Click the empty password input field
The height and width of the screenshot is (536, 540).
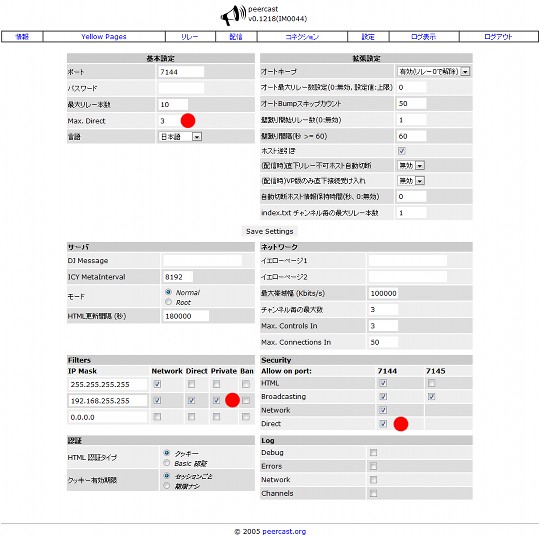181,88
